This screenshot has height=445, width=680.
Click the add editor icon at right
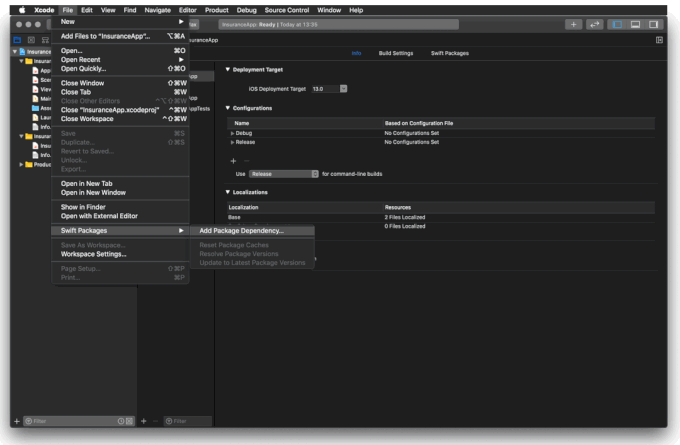coord(659,39)
